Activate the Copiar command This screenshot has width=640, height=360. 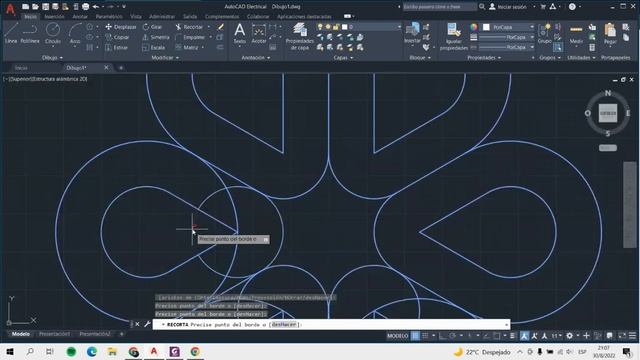coord(118,37)
